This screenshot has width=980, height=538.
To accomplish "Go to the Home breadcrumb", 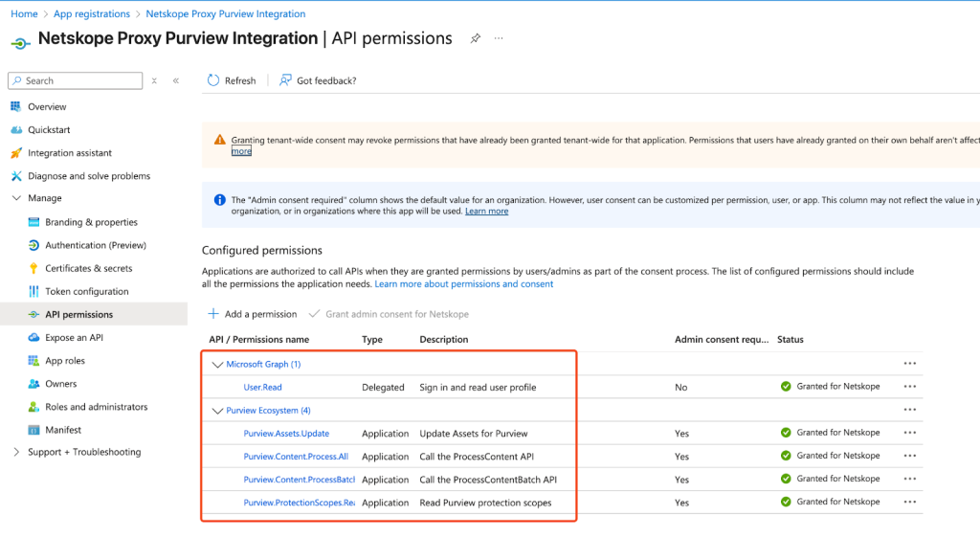I will pyautogui.click(x=24, y=13).
